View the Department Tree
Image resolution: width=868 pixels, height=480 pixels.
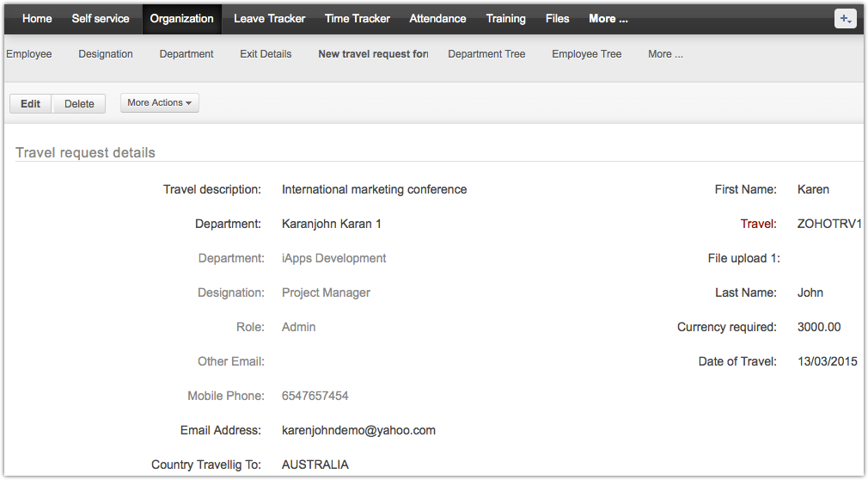486,54
